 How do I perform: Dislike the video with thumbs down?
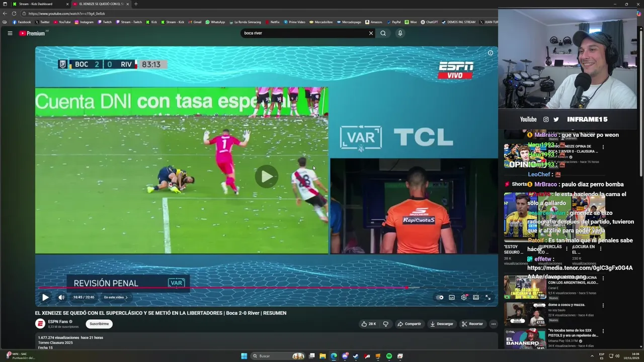point(386,324)
